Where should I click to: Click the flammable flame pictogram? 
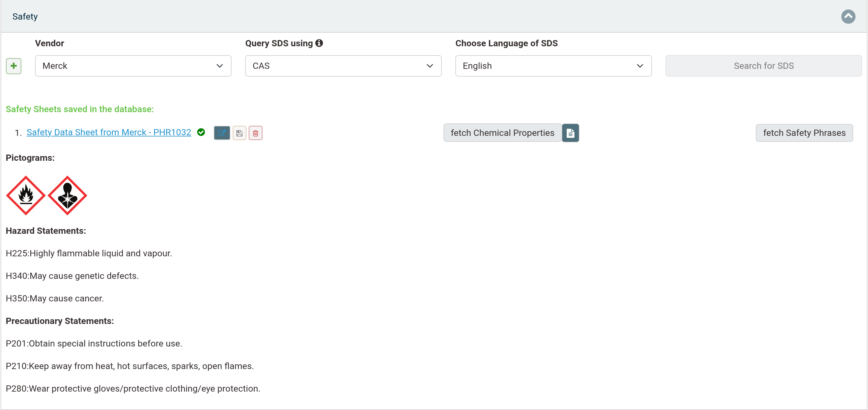(26, 195)
